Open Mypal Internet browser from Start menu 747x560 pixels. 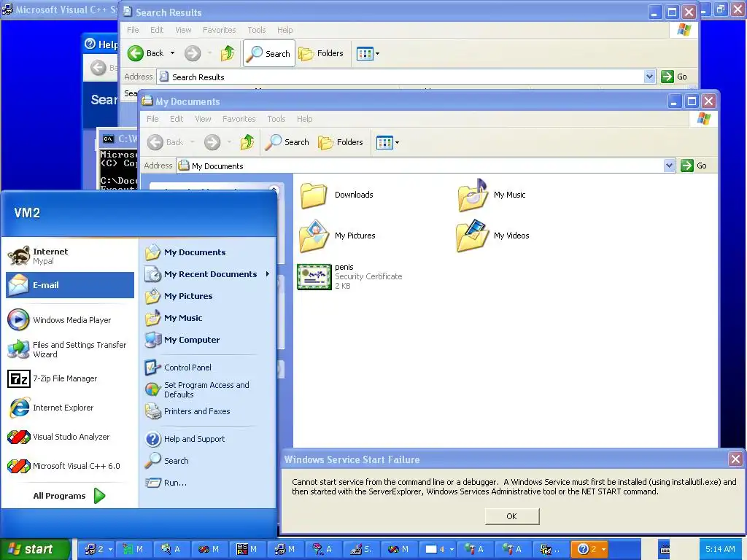[70, 256]
